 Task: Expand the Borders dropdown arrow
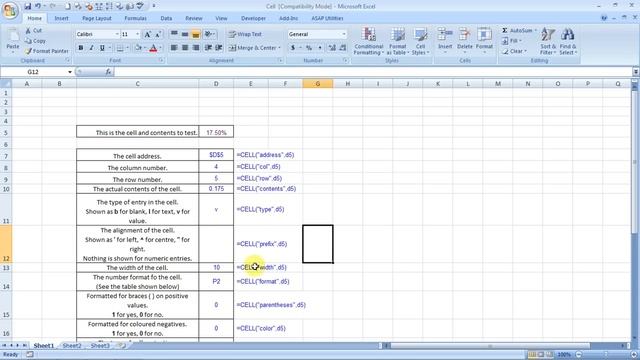tap(127, 48)
